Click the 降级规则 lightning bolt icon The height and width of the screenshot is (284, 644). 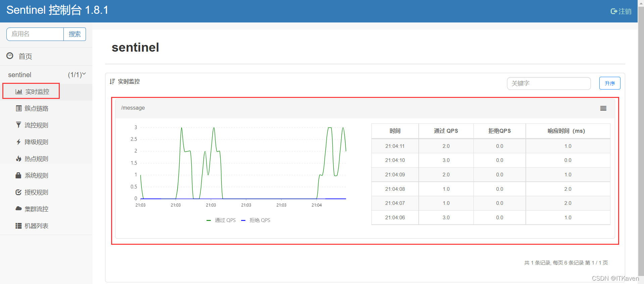click(18, 142)
